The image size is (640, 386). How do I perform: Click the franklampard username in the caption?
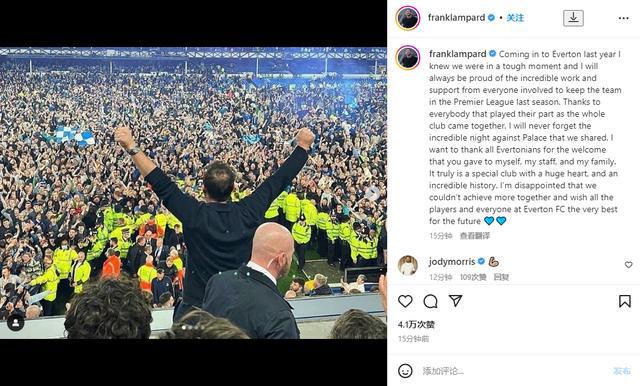click(x=458, y=54)
